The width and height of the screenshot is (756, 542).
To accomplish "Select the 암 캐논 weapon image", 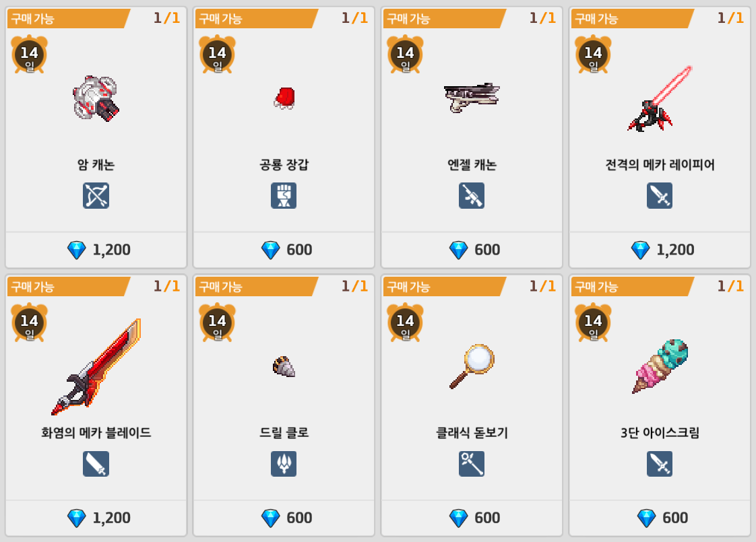I will [96, 98].
